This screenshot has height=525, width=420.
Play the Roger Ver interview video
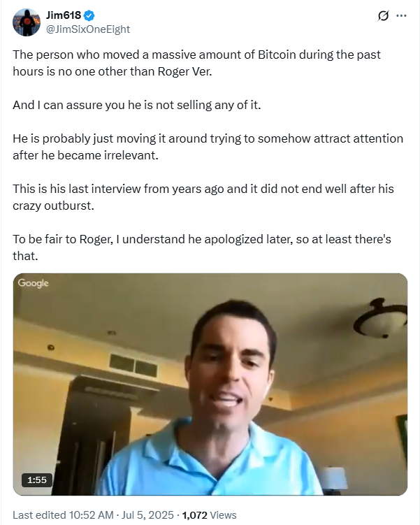[210, 384]
